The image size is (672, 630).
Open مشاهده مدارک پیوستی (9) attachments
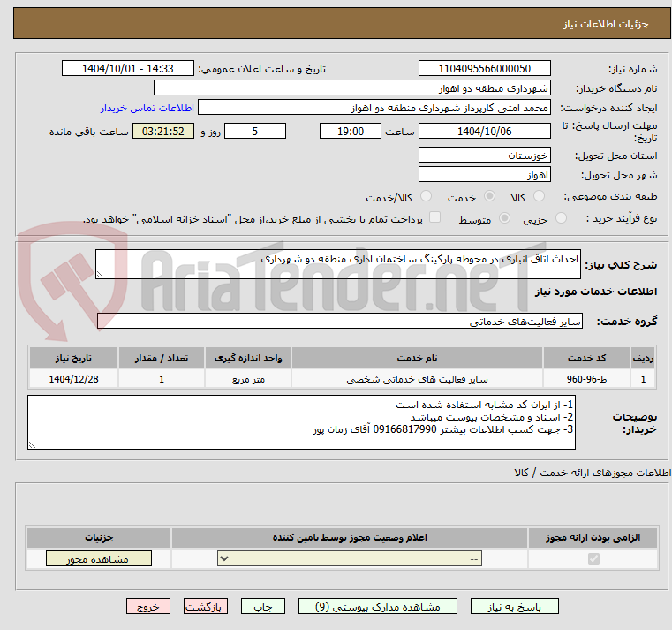378,607
